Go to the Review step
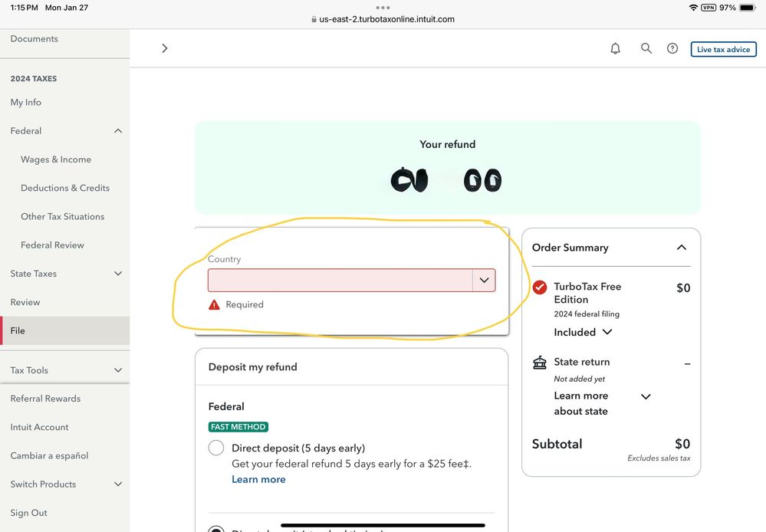Screen dimensions: 766x532 (x=25, y=302)
